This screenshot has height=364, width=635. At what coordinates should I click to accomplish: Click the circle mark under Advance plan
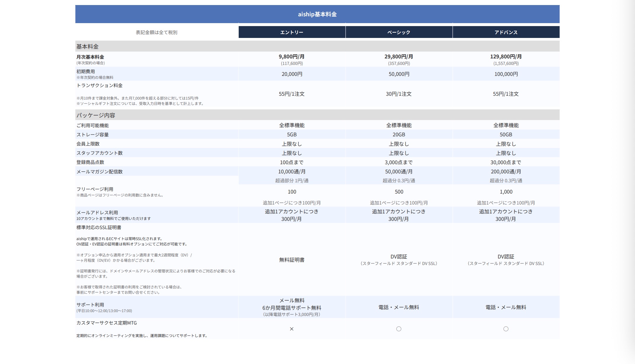click(x=506, y=329)
